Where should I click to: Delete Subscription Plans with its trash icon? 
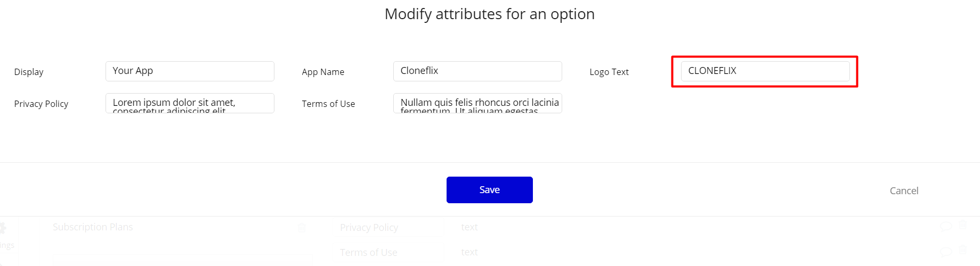tap(302, 228)
